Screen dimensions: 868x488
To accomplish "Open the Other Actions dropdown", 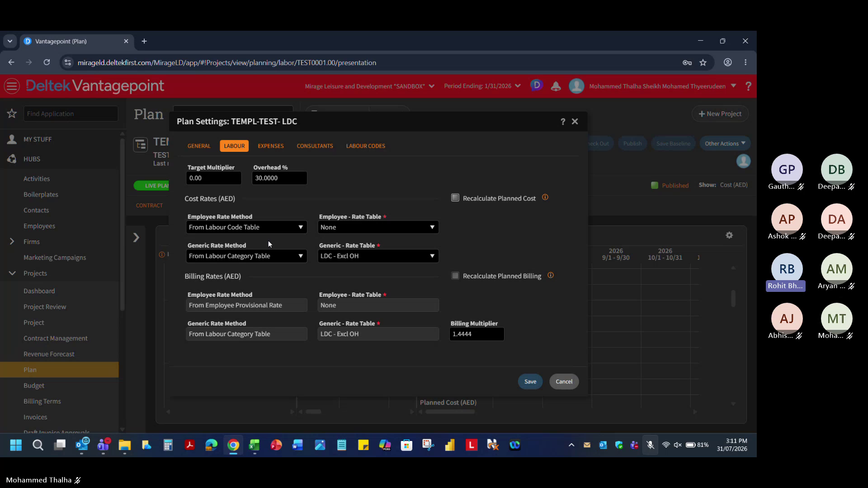I will [x=725, y=144].
